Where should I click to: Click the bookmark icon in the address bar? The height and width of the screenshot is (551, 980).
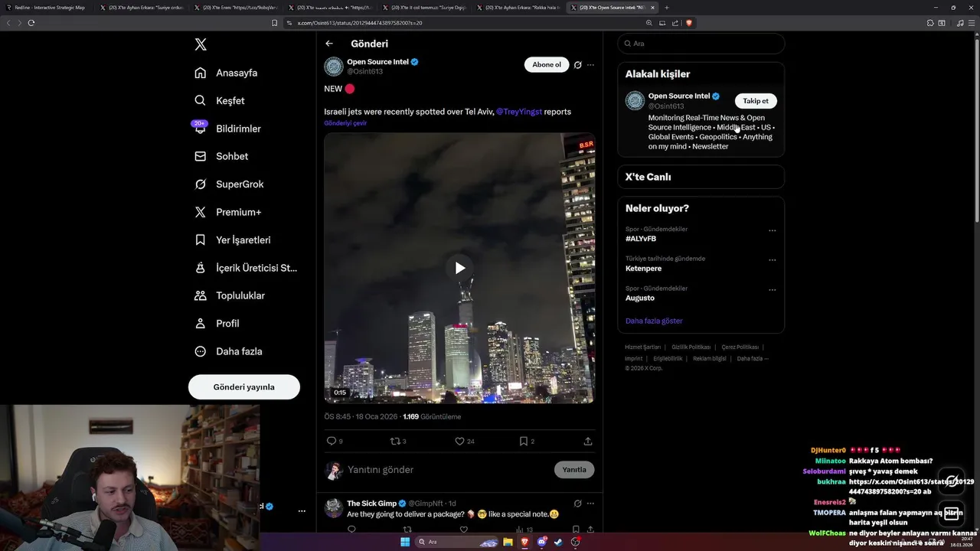275,23
